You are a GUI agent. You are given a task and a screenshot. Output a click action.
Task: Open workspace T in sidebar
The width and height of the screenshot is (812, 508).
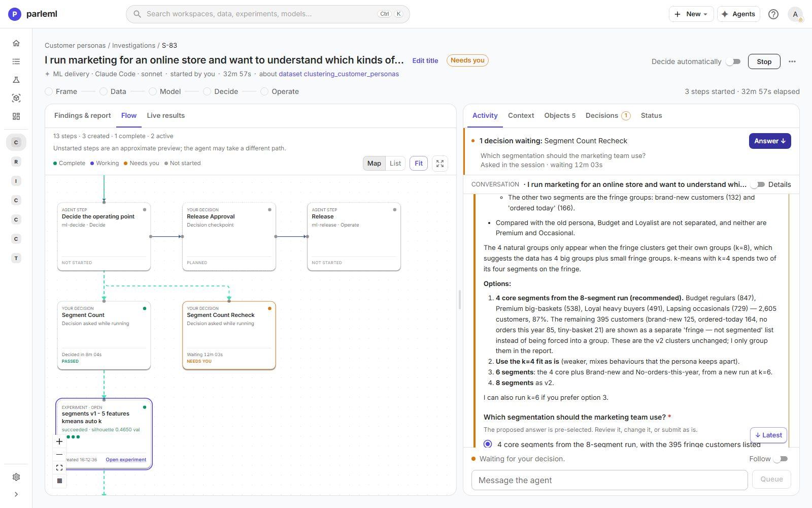(x=16, y=258)
